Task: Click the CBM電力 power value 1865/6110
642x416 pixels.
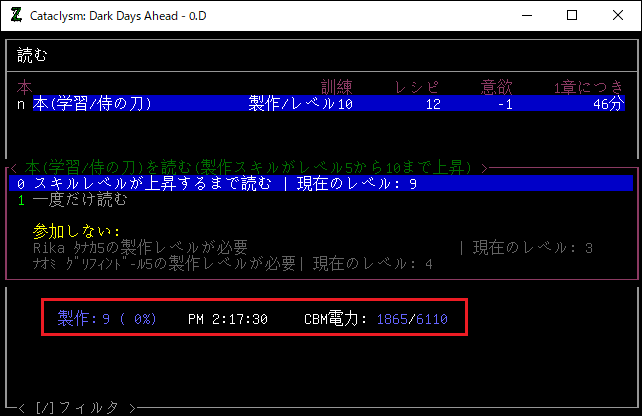Action: (x=411, y=319)
